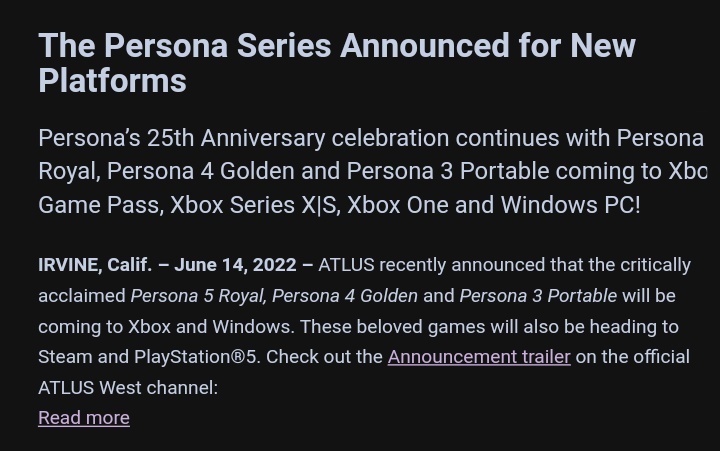
Task: Click italic 'Persona 4 Golden' in body paragraph
Action: (x=345, y=296)
